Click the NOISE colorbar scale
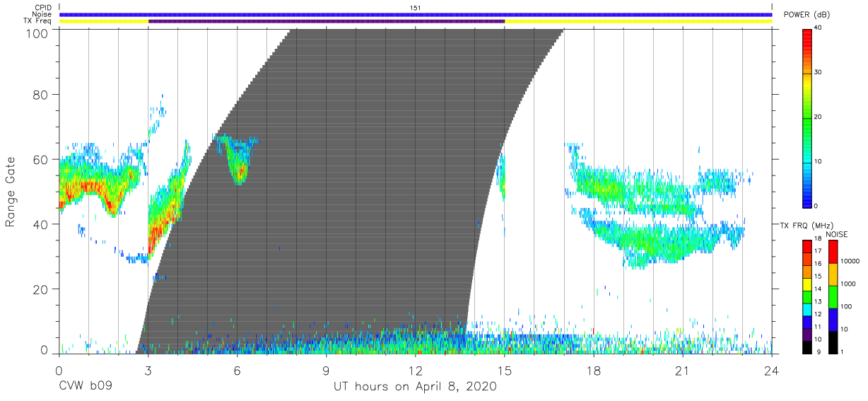 pyautogui.click(x=833, y=296)
